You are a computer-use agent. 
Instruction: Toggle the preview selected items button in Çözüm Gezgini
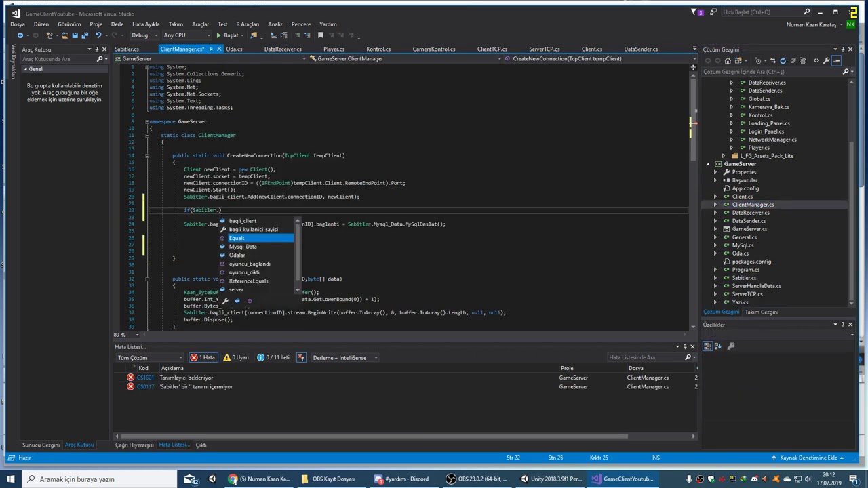[836, 60]
